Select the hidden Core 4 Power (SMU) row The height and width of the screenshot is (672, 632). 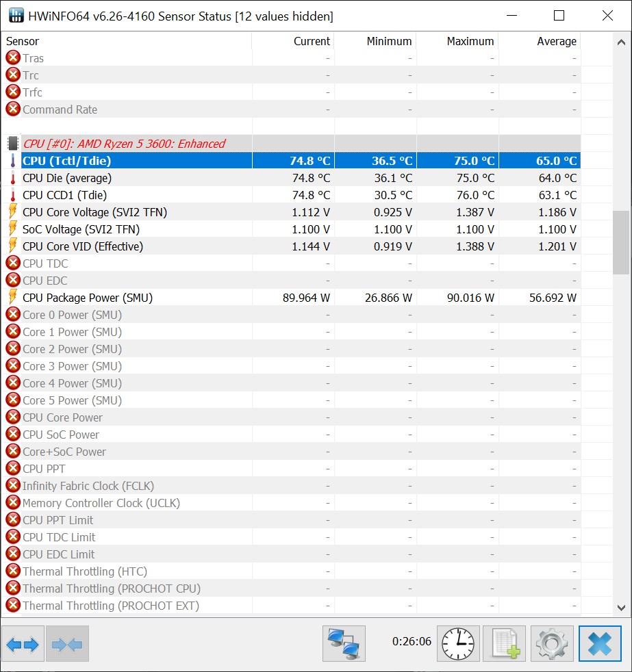291,383
